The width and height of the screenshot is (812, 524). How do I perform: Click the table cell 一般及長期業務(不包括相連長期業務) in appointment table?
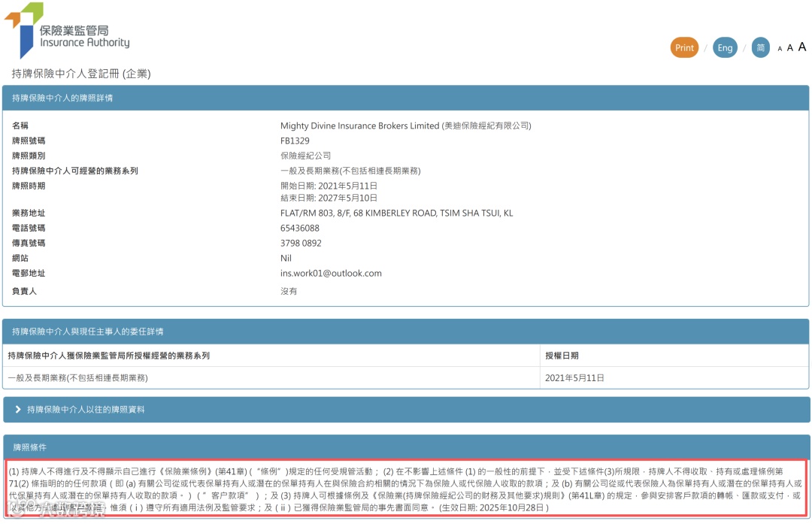click(77, 378)
